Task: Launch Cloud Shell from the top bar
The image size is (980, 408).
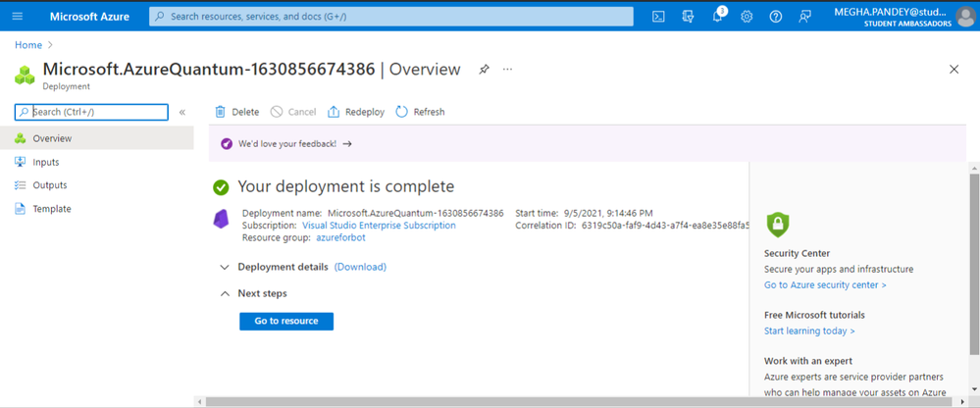Action: 658,17
